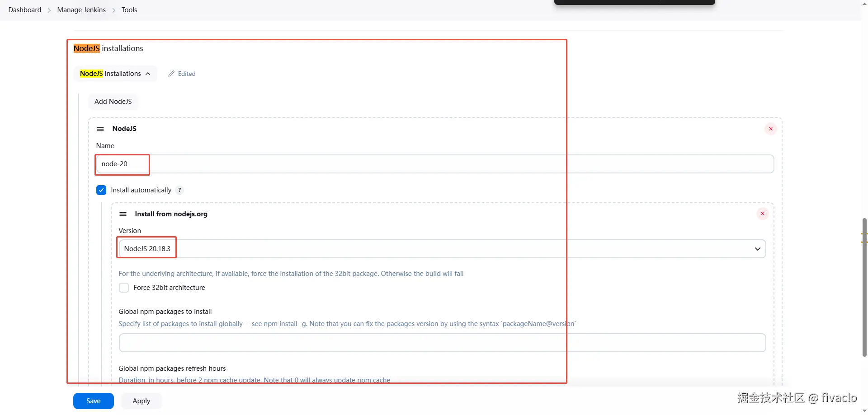Click the Install from nodejs.org title
Image resolution: width=868 pixels, height=415 pixels.
(x=171, y=214)
